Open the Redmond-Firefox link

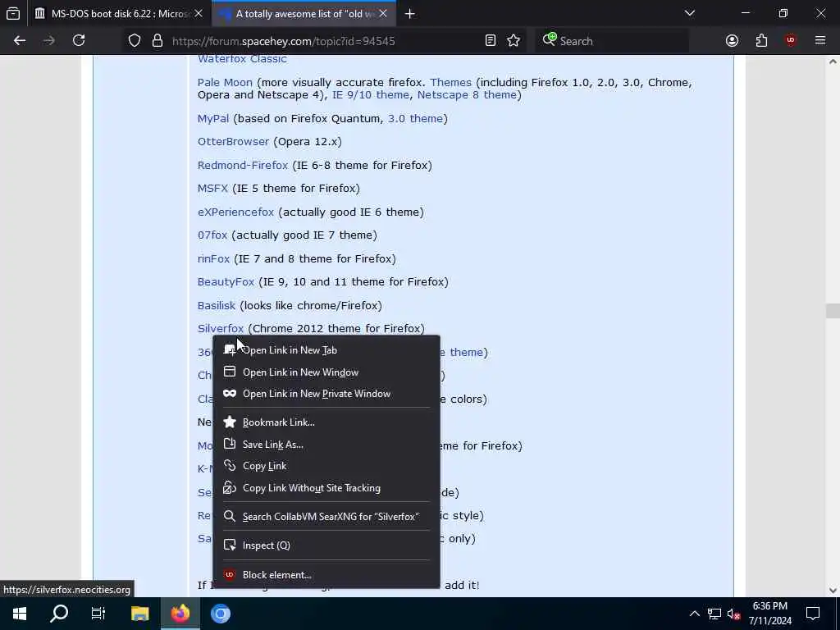pyautogui.click(x=243, y=165)
